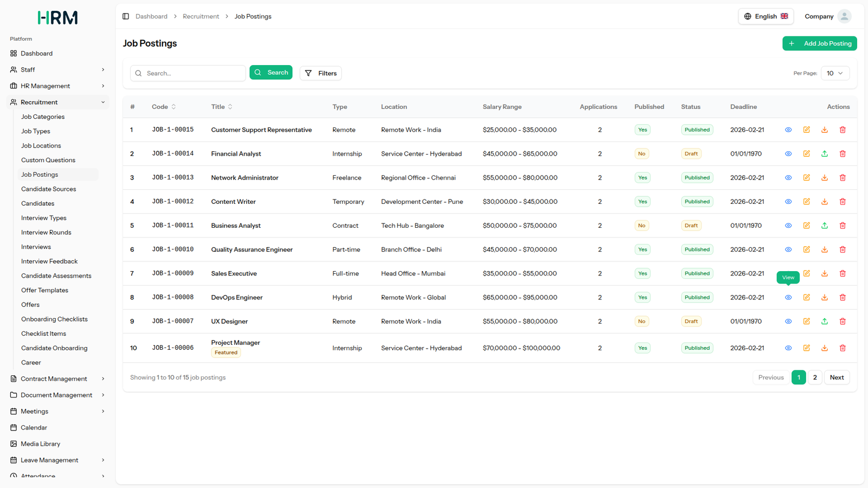The image size is (868, 488).
Task: Open Calendar in sidebar
Action: [58, 428]
